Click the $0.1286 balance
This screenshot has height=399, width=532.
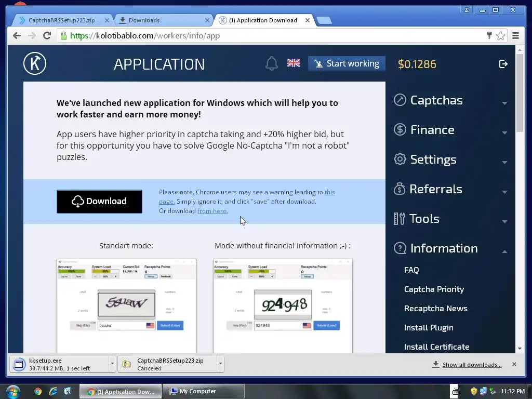tap(417, 64)
